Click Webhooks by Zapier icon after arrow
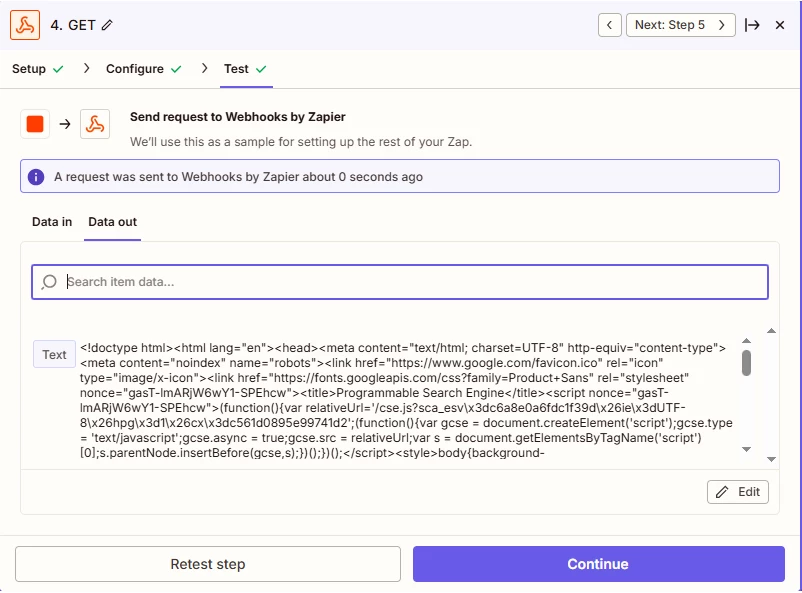The height and width of the screenshot is (593, 802). [95, 124]
